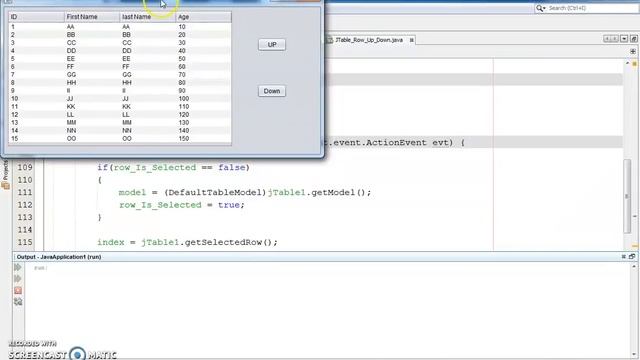Click Output panel scrollbar down arrow
The height and width of the screenshot is (360, 640).
tap(634, 354)
